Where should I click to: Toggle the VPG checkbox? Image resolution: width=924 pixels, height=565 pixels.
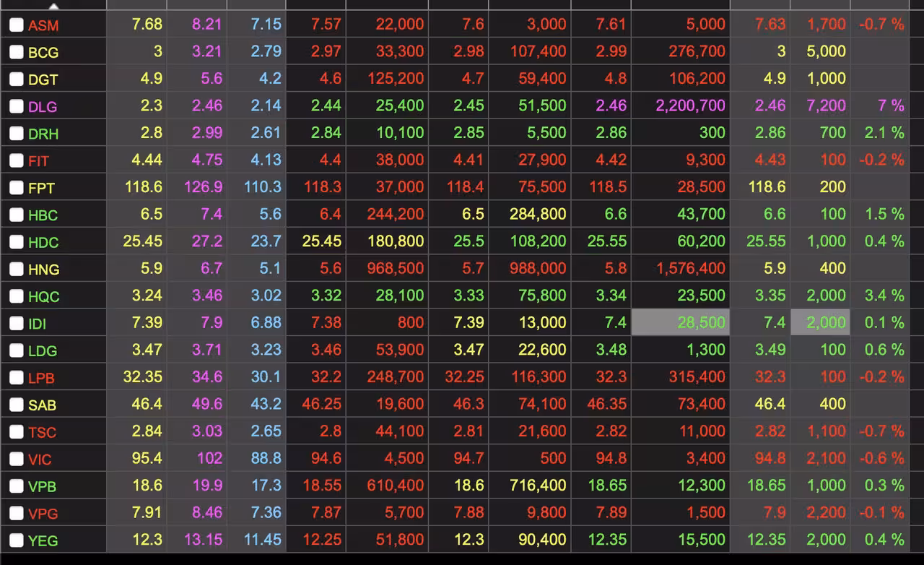[x=17, y=513]
